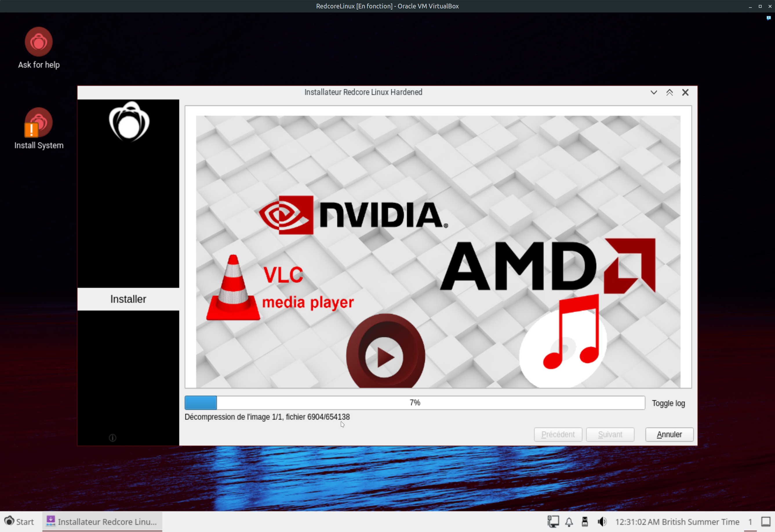This screenshot has width=775, height=532.
Task: Select Installateur Redcore Linux taskbar entry
Action: 102,522
